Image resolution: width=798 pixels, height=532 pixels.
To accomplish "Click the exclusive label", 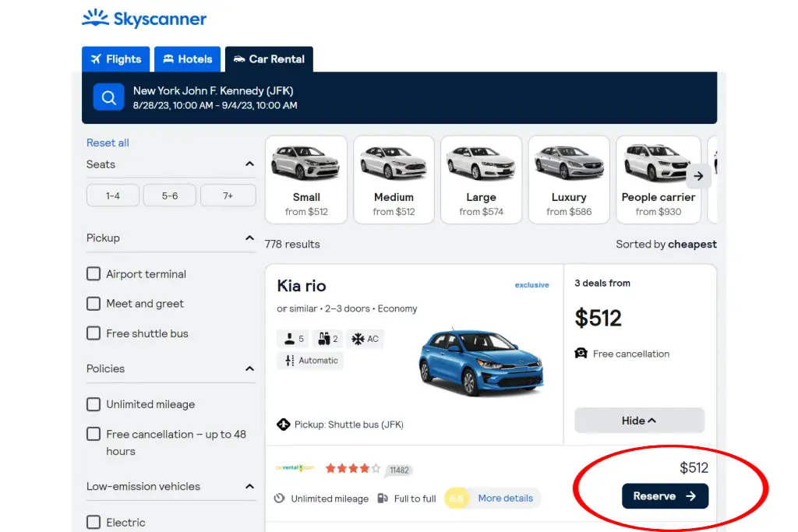I will click(x=531, y=285).
